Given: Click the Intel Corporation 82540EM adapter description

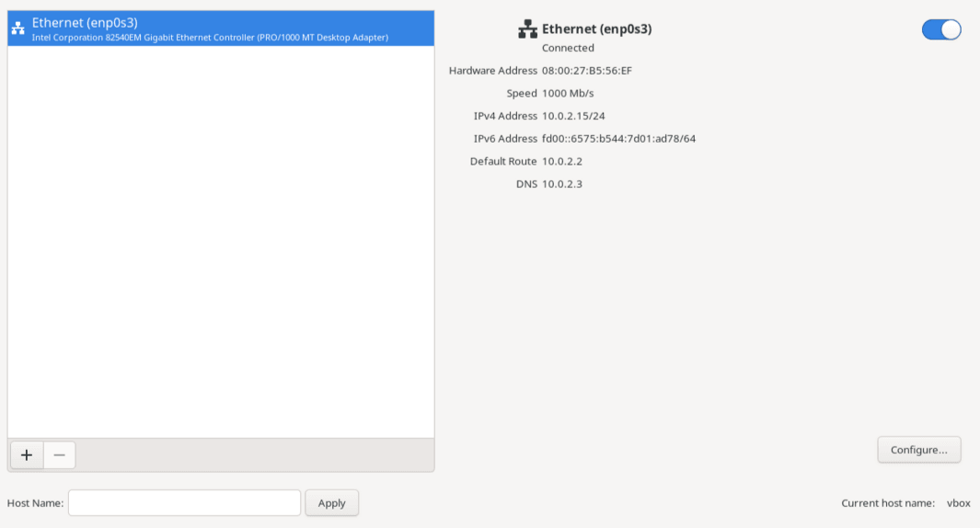Looking at the screenshot, I should click(x=210, y=38).
